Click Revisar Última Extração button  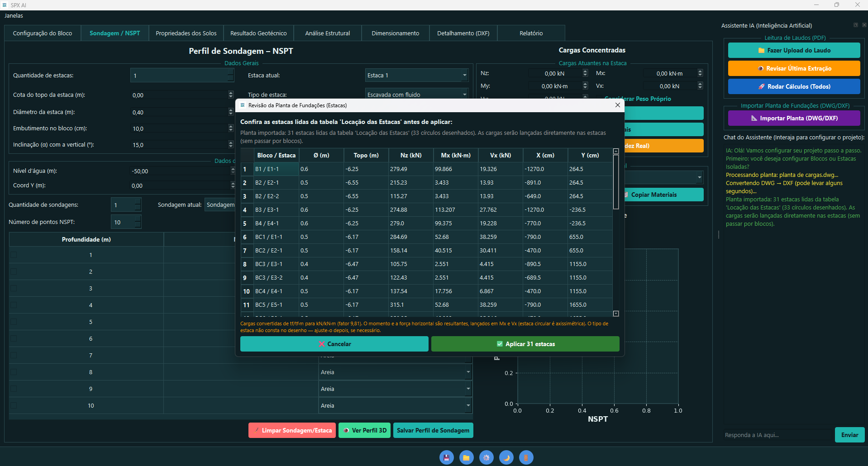click(x=794, y=68)
